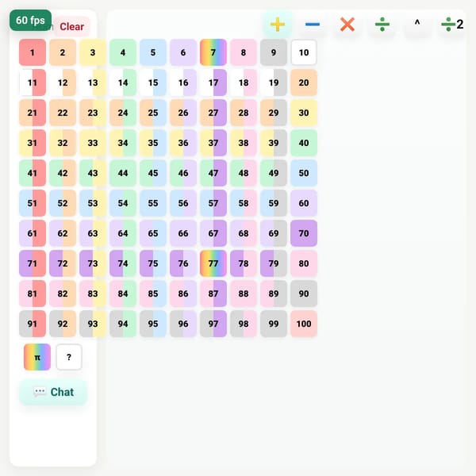The image size is (476, 476).
Task: Click number tile 37
Action: tap(213, 143)
